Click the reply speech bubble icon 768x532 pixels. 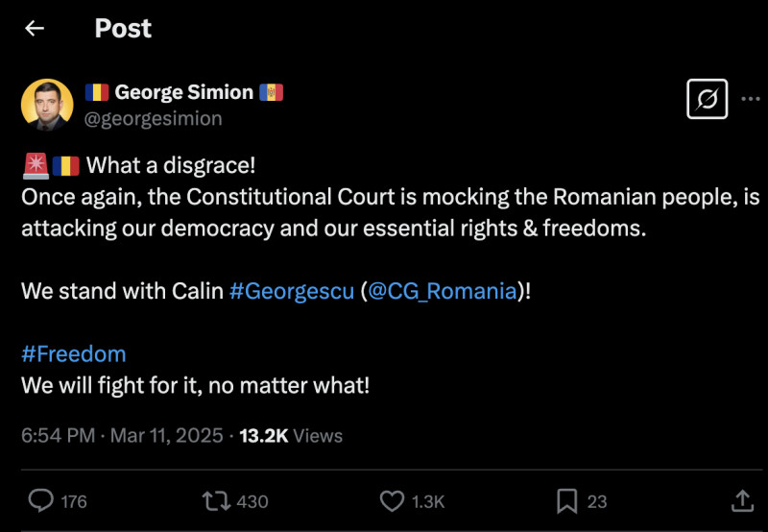pos(40,500)
